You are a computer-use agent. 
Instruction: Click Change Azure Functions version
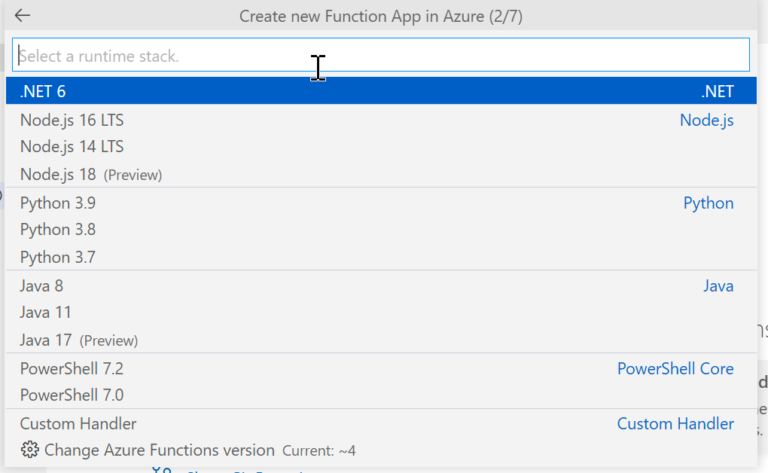159,450
